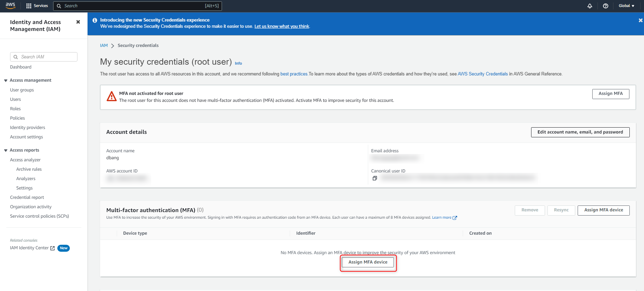Screen dimensions: 644x291
Task: Open Account settings page
Action: click(26, 137)
